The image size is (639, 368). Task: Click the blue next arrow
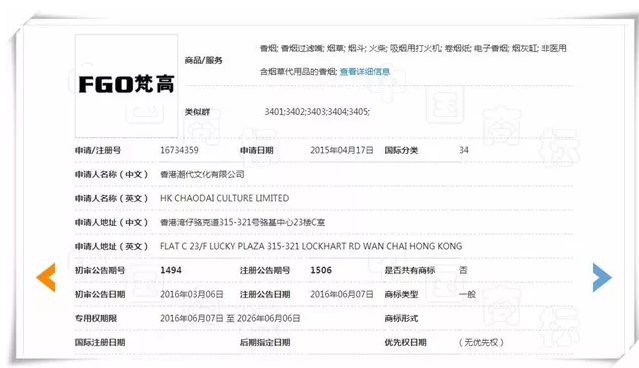click(602, 278)
